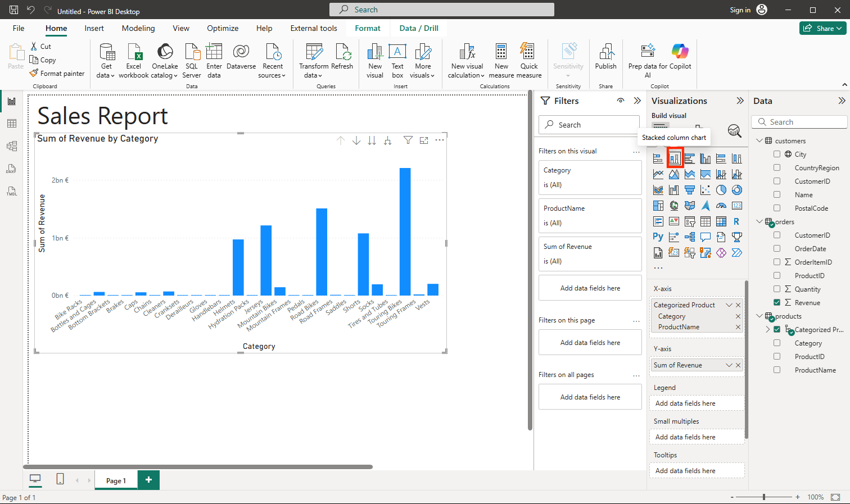Choose the Clustered bar chart visual
The height and width of the screenshot is (504, 850).
click(690, 159)
